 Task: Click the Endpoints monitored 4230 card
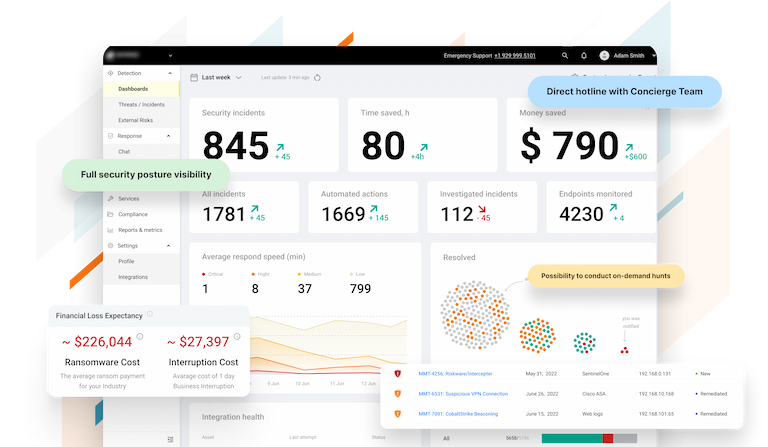tap(601, 207)
